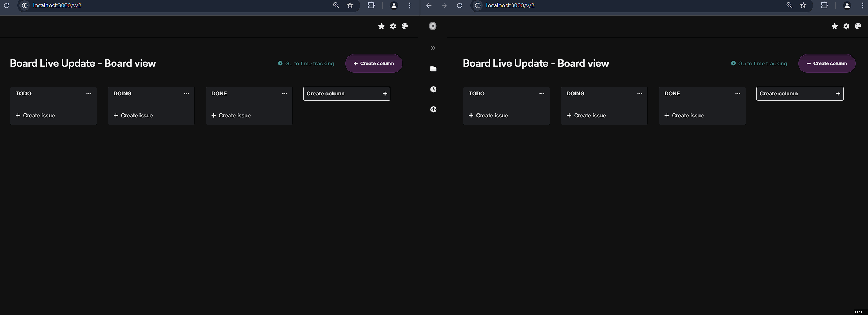
Task: Open settings gear in left window header
Action: (x=393, y=26)
